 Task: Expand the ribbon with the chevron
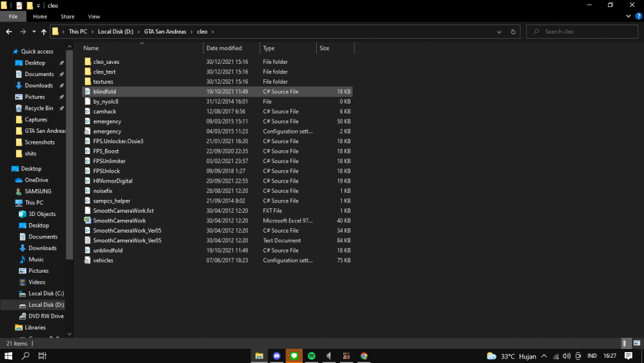[629, 17]
